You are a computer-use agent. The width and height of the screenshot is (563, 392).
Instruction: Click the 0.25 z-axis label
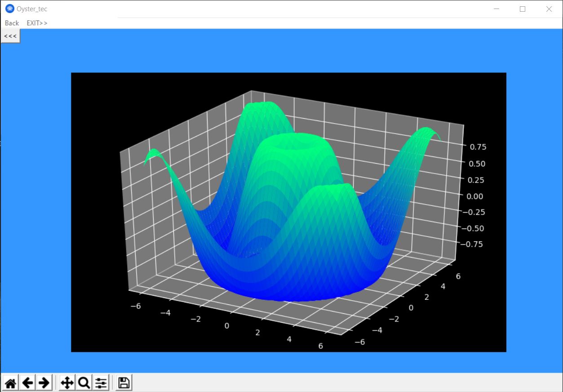pos(477,180)
